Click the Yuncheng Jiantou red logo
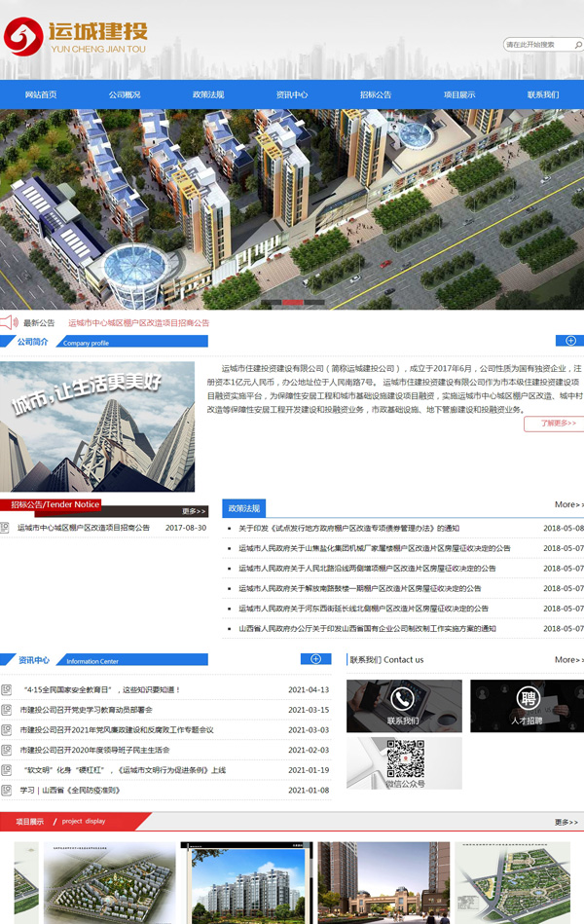The height and width of the screenshot is (924, 584). (21, 38)
